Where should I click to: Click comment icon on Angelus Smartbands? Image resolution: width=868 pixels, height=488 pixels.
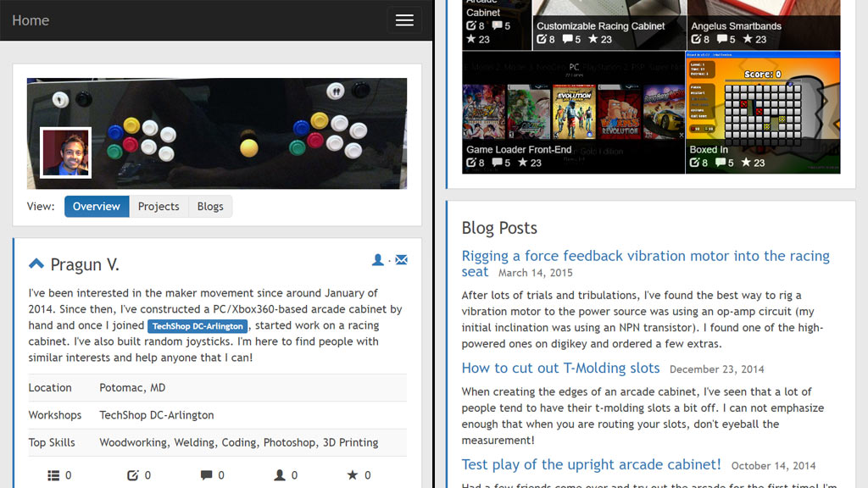pos(722,39)
